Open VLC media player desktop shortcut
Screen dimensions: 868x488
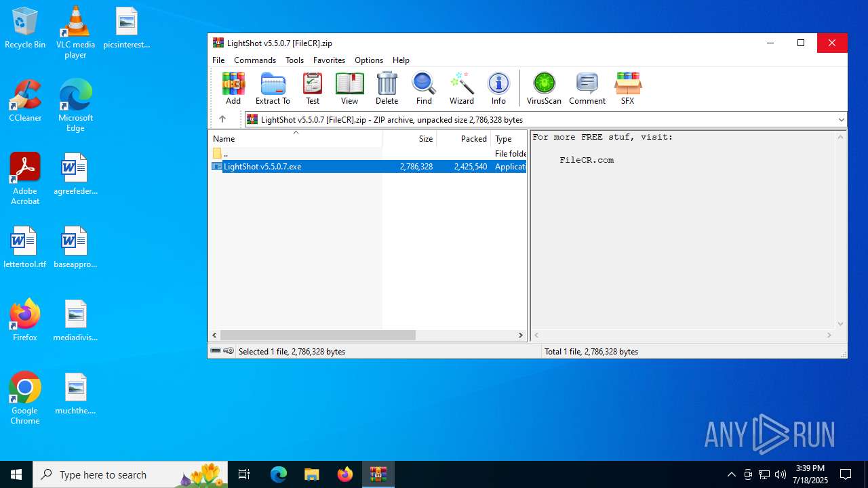click(75, 33)
